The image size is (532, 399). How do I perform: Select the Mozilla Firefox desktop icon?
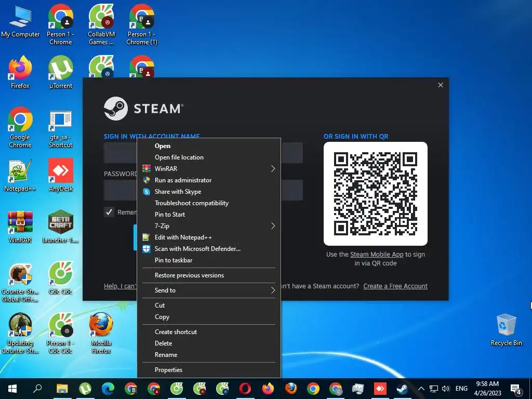pos(101,333)
